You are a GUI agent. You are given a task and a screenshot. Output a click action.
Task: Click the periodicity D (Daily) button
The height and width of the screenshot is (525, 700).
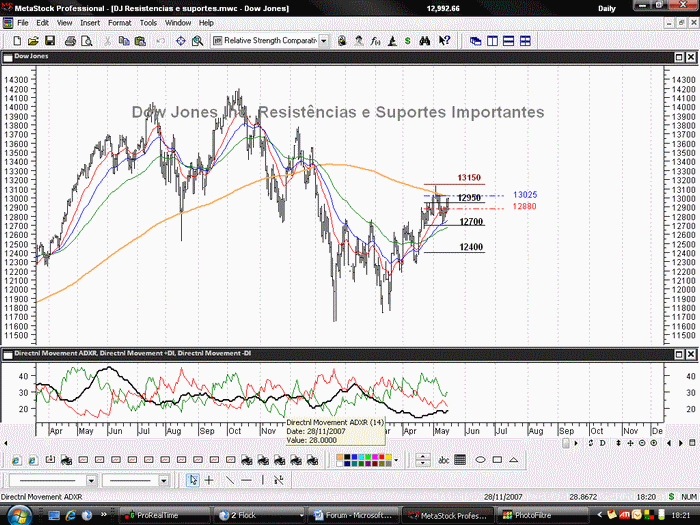[603, 443]
